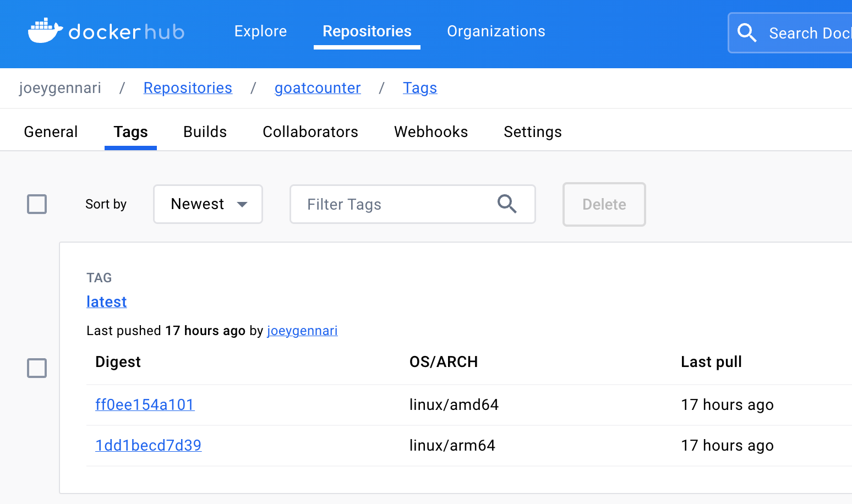852x504 pixels.
Task: Open digest 1dd1becd7d39
Action: point(148,446)
